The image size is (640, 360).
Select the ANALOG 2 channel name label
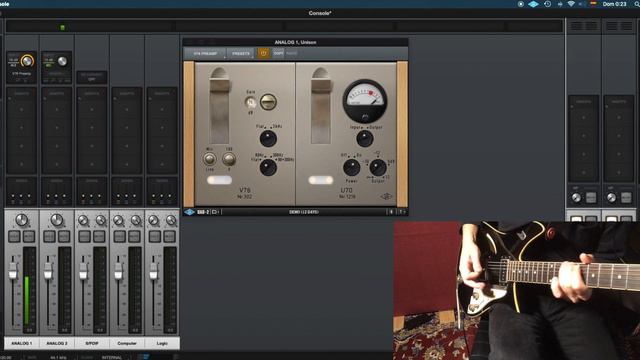57,343
